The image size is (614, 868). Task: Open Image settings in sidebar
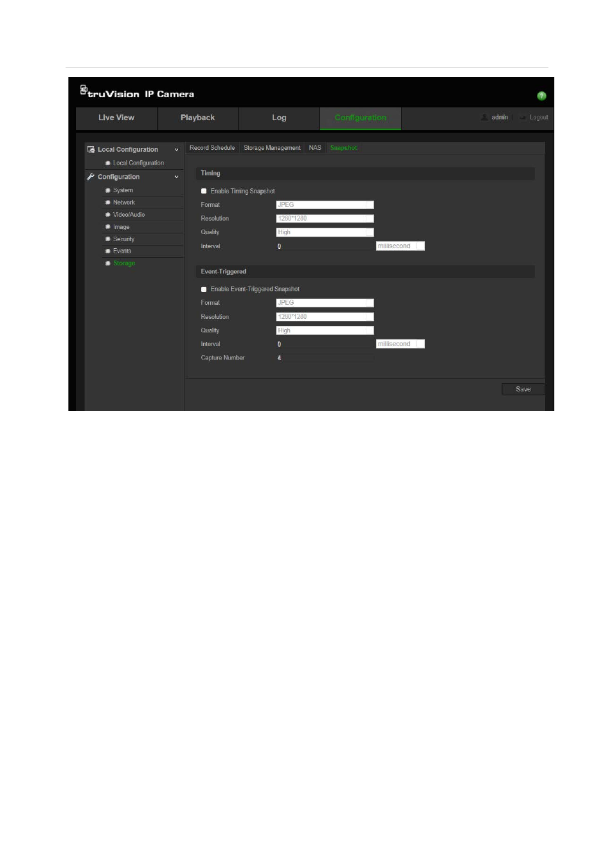[121, 227]
